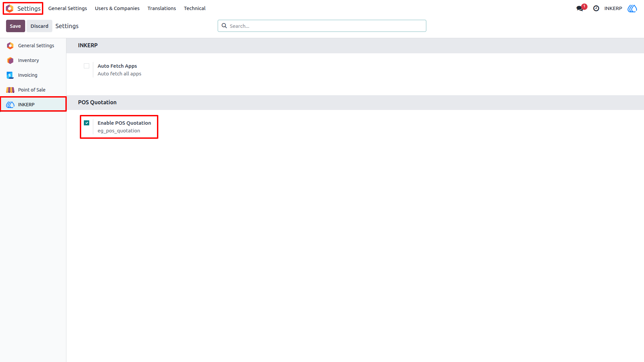
Task: Select the Point of Sale sidebar label
Action: click(32, 90)
